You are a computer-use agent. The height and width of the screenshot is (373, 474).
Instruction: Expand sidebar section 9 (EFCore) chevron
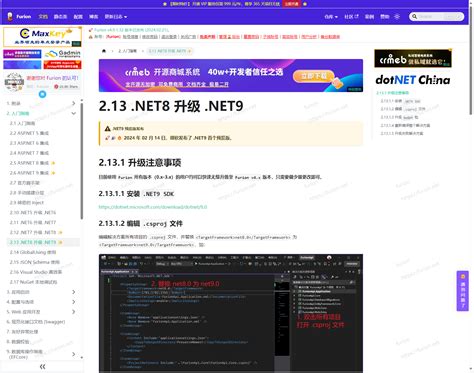coord(74,354)
